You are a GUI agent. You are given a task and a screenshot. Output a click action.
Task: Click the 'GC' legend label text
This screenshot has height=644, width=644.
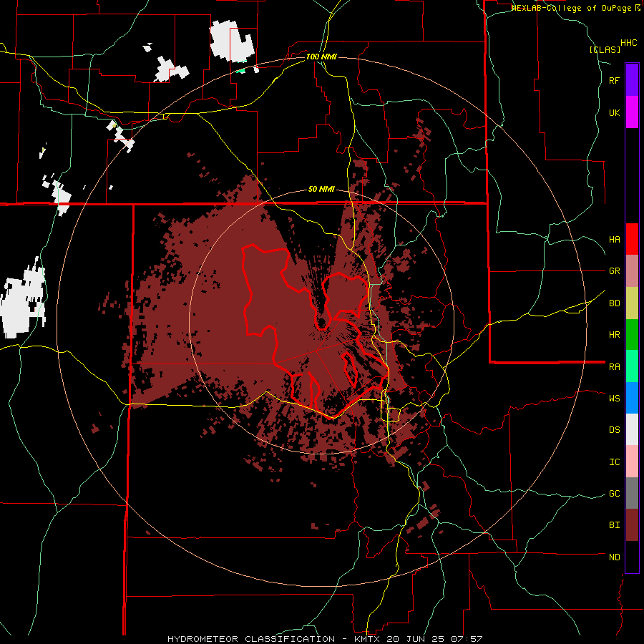click(x=614, y=494)
